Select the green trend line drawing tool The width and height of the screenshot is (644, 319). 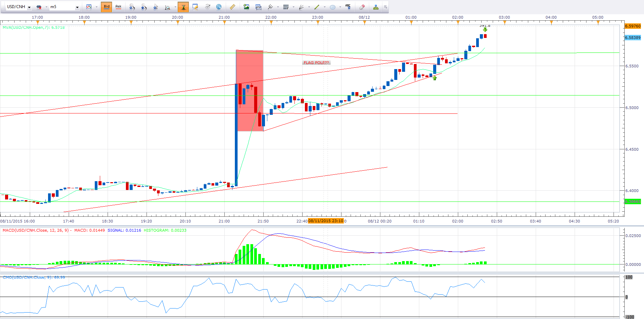pyautogui.click(x=317, y=7)
